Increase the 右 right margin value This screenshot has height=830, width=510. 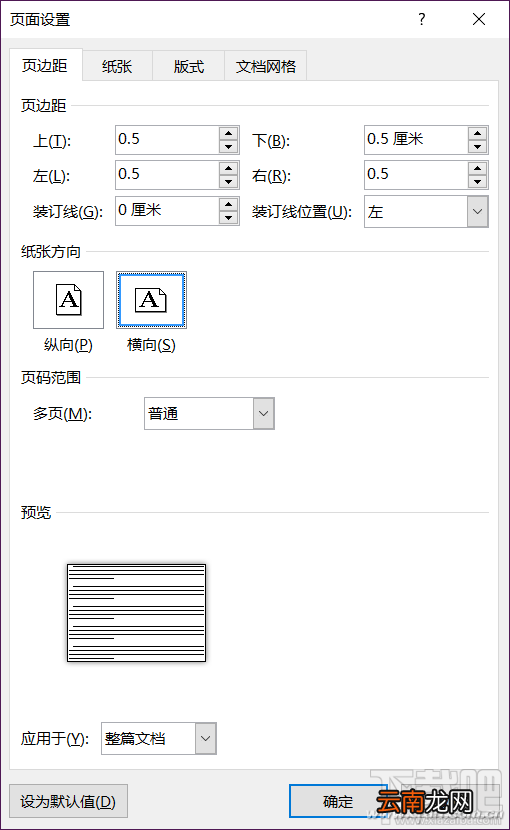477,168
